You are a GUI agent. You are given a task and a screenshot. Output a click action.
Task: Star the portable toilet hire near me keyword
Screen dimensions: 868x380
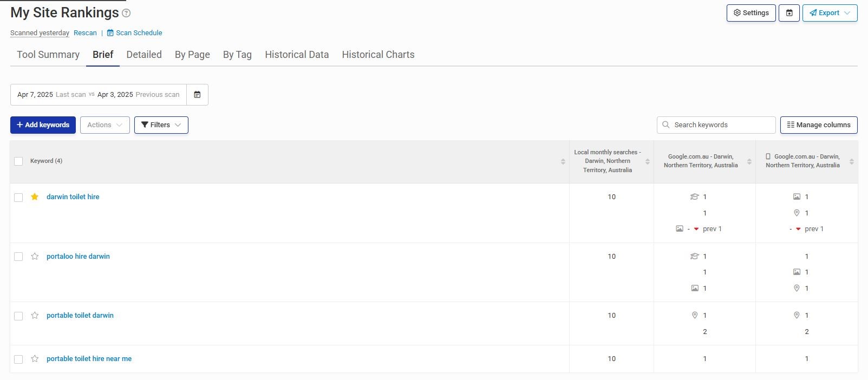[x=35, y=359]
